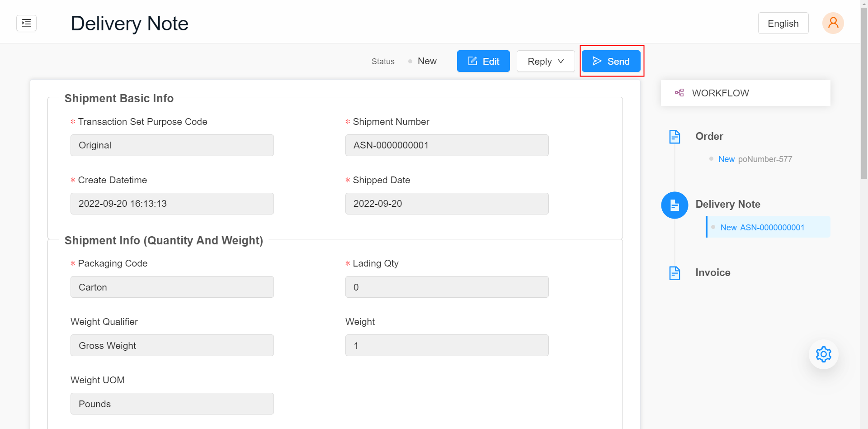The image size is (868, 429).
Task: Toggle the sidebar menu collapse icon
Action: (26, 23)
